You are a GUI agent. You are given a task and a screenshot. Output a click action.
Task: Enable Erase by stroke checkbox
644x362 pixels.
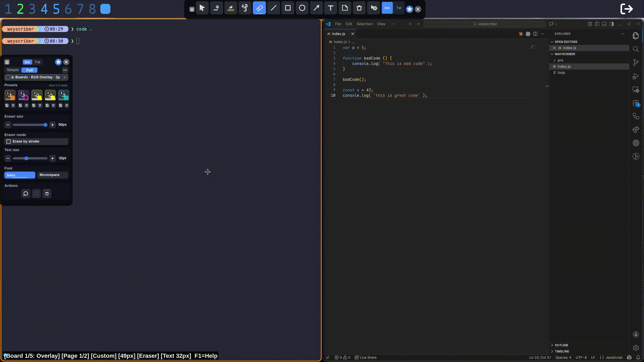(9, 141)
